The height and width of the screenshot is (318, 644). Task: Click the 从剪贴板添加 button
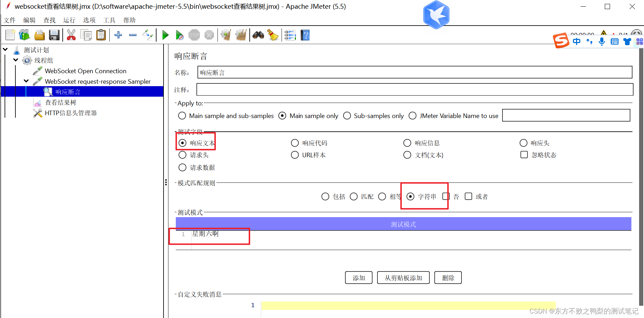[x=403, y=278]
